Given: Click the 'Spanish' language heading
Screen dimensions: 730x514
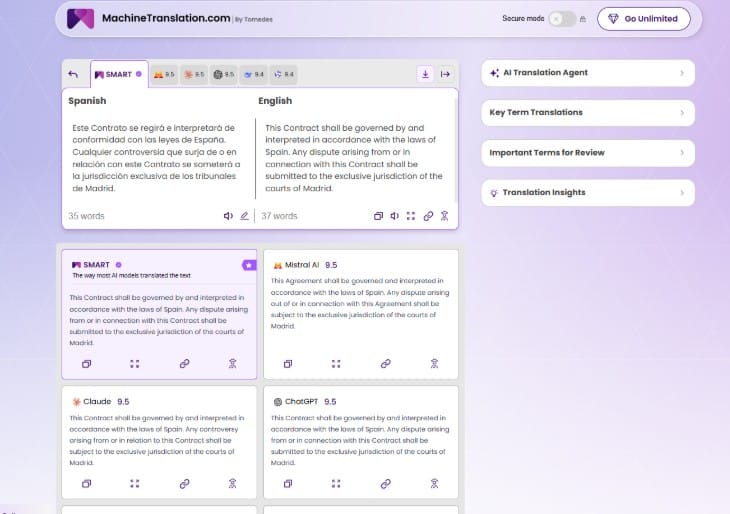Looking at the screenshot, I should pyautogui.click(x=87, y=101).
